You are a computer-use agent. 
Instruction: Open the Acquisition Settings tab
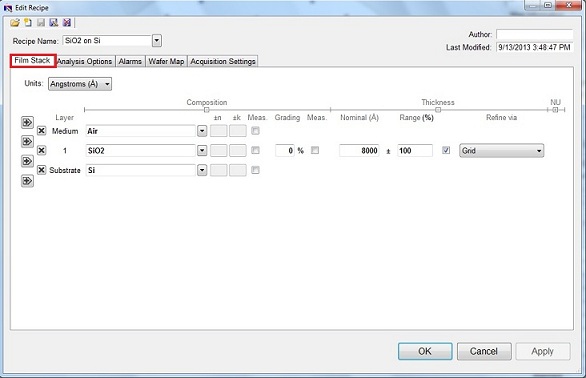click(223, 61)
